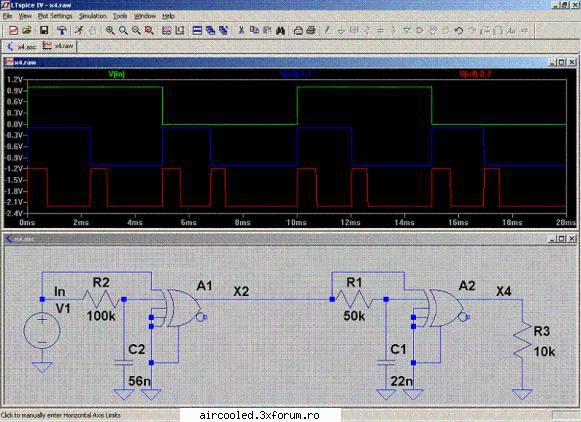Click the Tile vertically windows icon
The height and width of the screenshot is (422, 581).
210,30
